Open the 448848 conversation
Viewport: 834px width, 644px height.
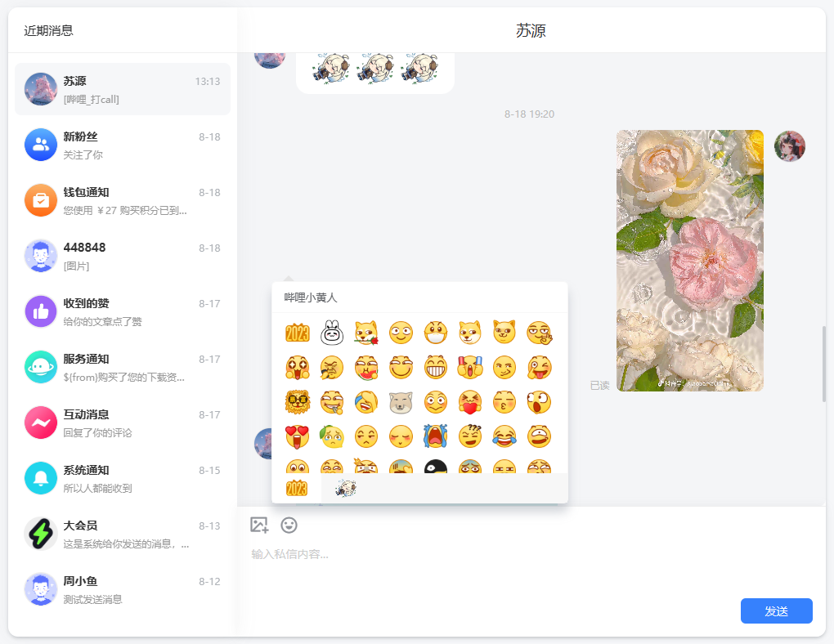(x=123, y=256)
